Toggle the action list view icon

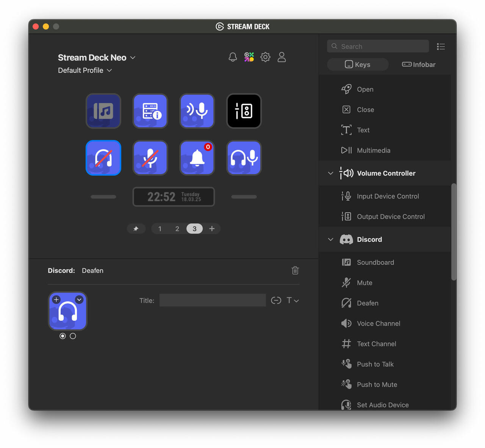441,47
